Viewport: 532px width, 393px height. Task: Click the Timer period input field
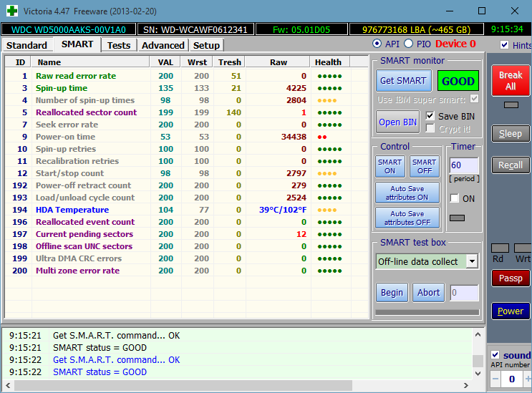pyautogui.click(x=464, y=165)
